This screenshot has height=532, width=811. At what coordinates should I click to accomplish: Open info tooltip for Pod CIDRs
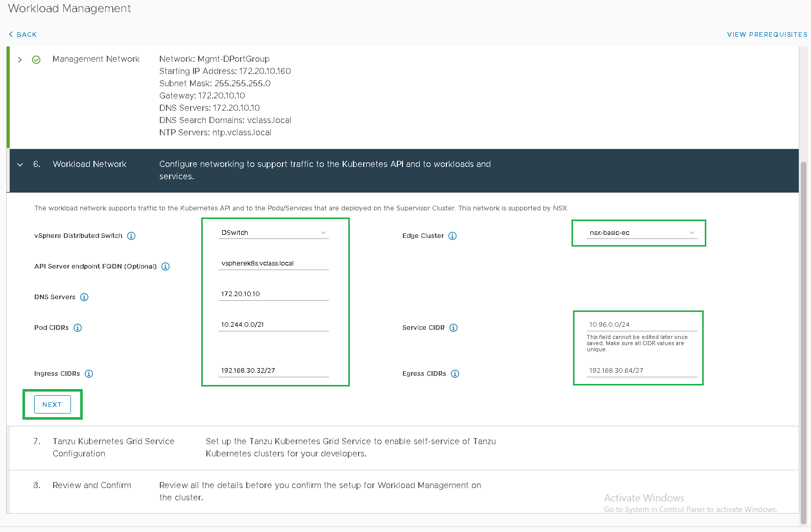pos(78,328)
